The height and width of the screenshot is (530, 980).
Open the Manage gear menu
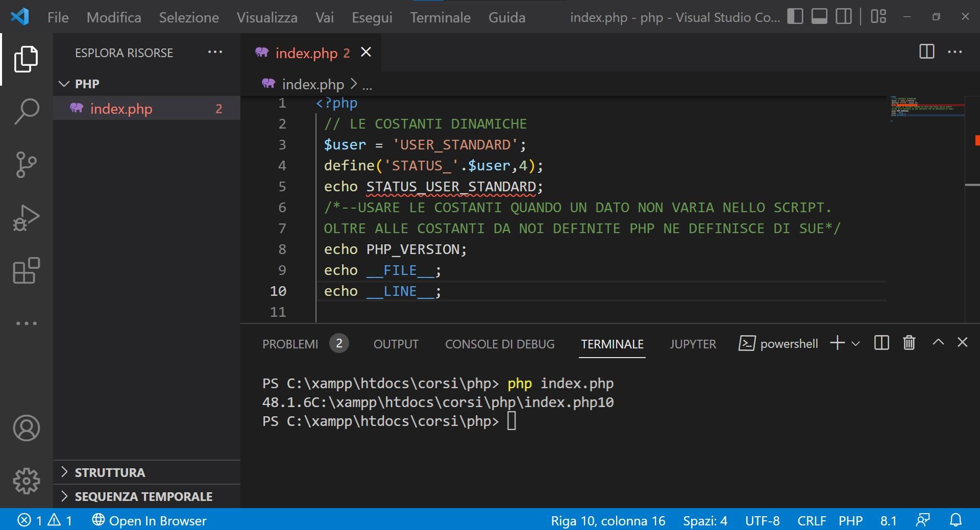[x=26, y=481]
